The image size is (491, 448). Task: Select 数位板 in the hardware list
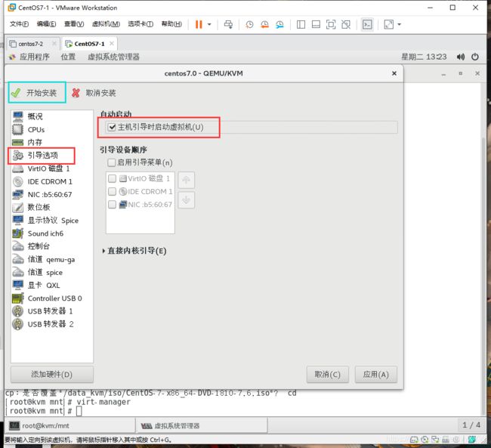click(x=52, y=208)
